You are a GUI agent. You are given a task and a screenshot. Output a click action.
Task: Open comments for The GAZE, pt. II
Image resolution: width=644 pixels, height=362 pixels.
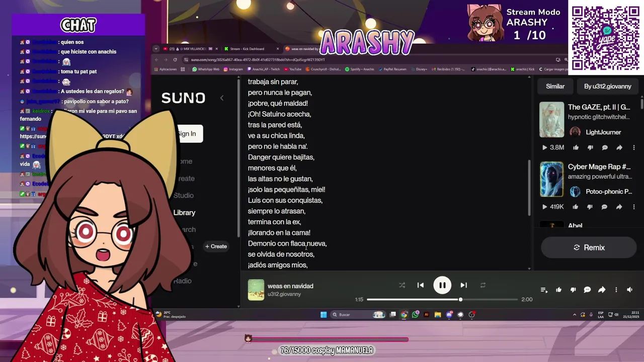[605, 147]
